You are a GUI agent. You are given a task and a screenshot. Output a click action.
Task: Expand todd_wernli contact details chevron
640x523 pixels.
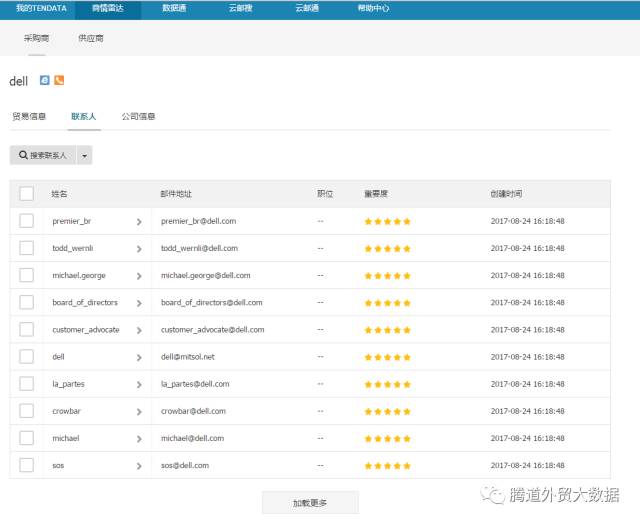(139, 249)
